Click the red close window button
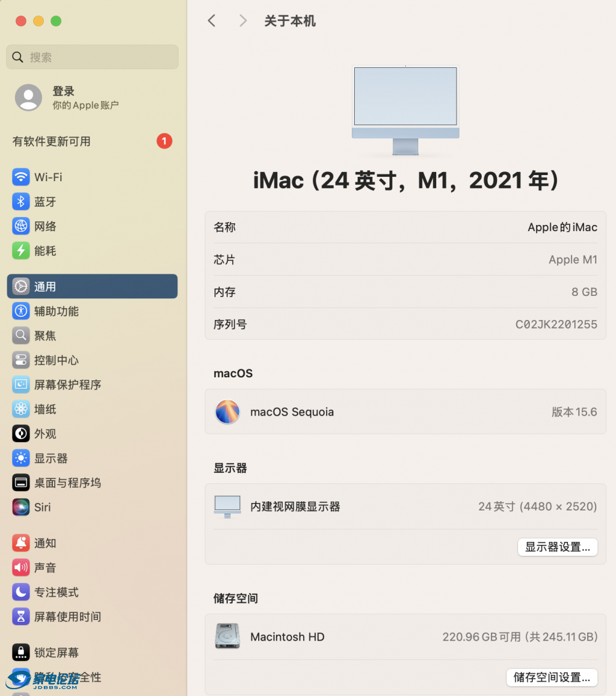 tap(21, 21)
